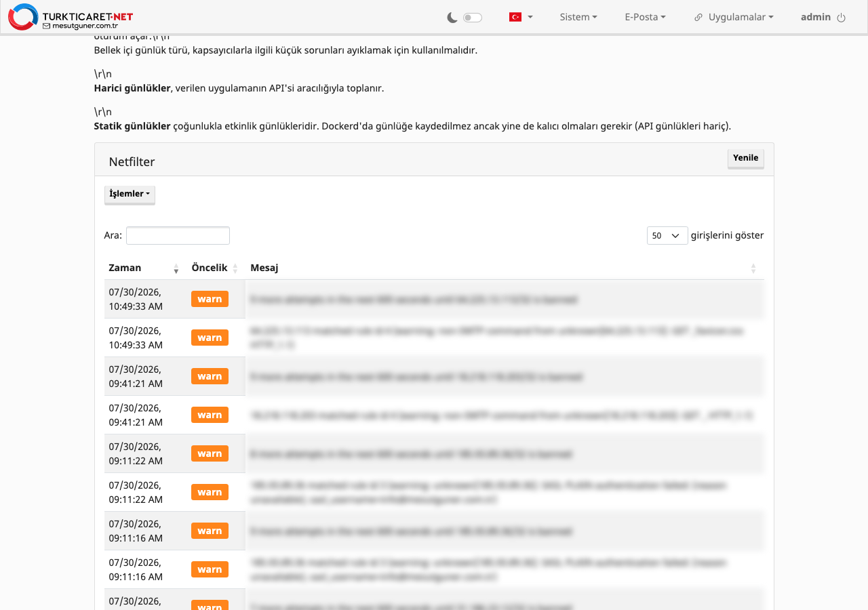
Task: Click the moon dark mode icon
Action: [452, 18]
